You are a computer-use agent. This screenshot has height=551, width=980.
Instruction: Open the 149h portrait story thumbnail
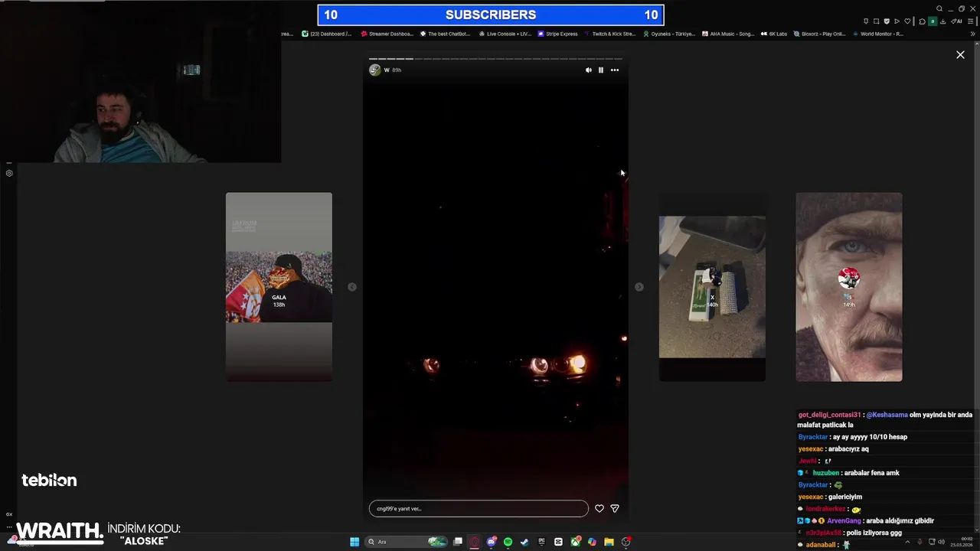[849, 287]
